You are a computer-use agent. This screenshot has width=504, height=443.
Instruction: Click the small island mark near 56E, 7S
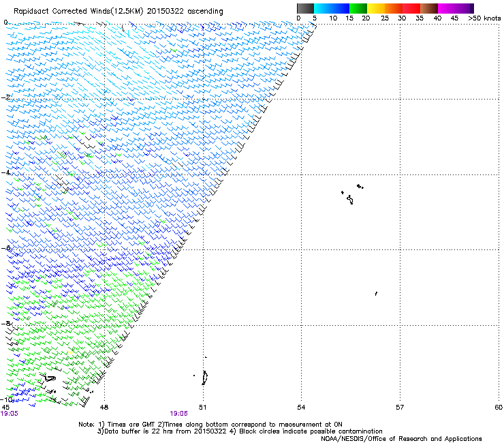coord(376,294)
